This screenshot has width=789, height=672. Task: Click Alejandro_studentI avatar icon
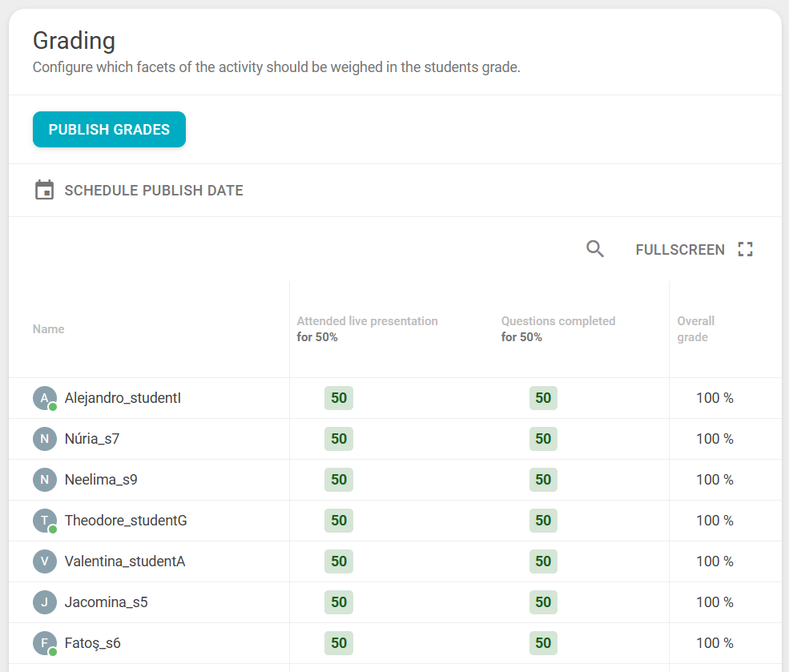point(45,398)
